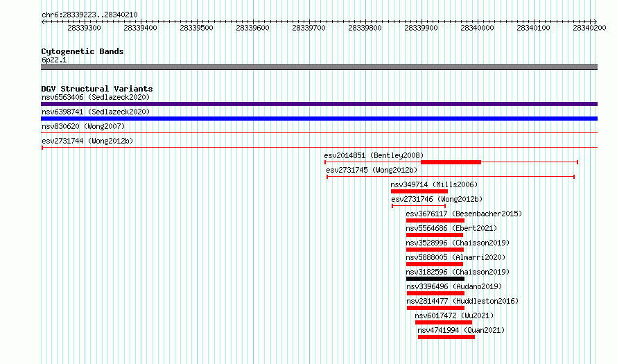Click the nsv4741994 (Quan2021) label

461,330
